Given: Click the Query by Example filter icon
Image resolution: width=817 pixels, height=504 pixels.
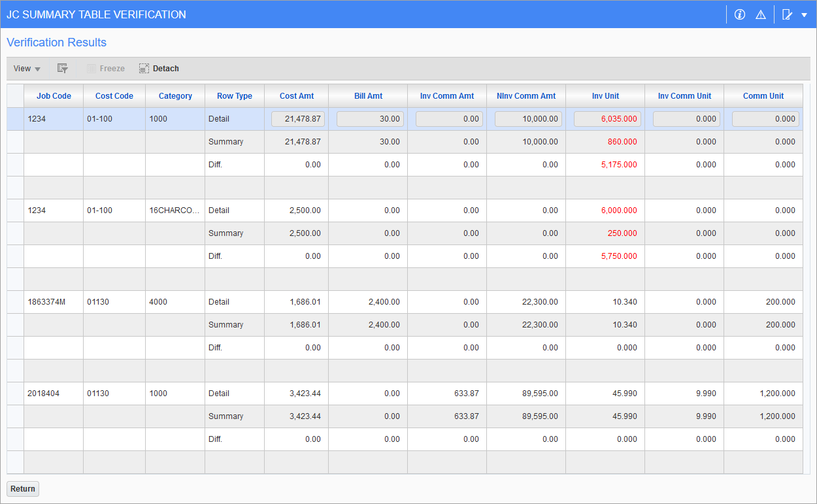Looking at the screenshot, I should tap(62, 69).
